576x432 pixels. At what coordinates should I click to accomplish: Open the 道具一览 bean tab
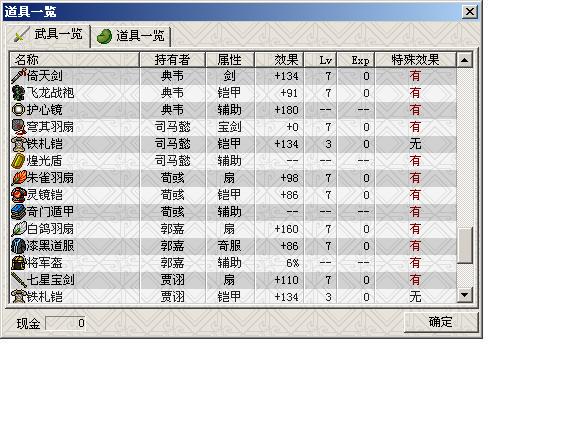click(x=130, y=36)
